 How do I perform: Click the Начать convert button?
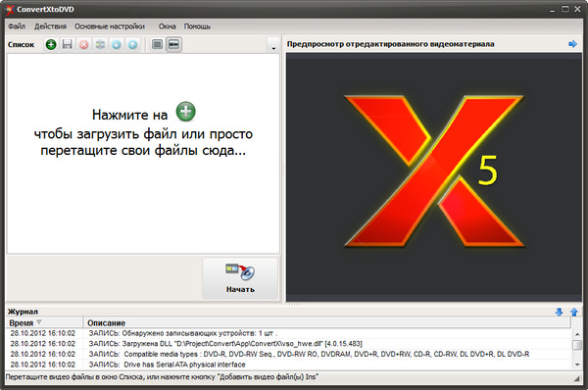(x=240, y=278)
